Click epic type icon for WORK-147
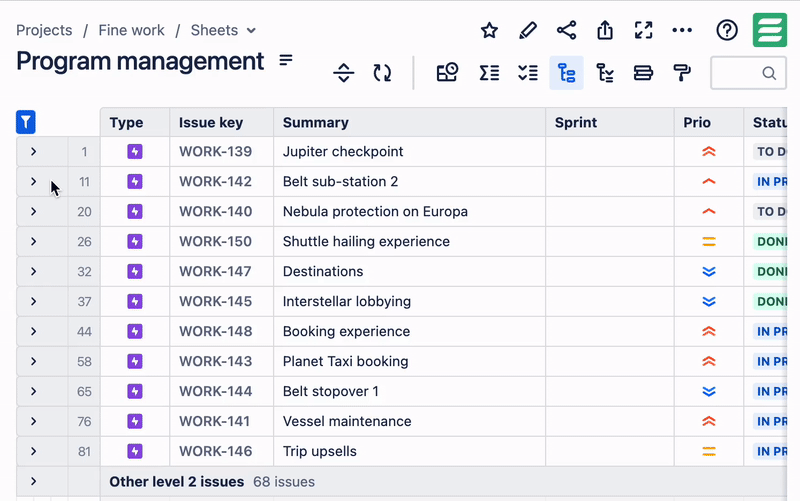 pos(135,271)
